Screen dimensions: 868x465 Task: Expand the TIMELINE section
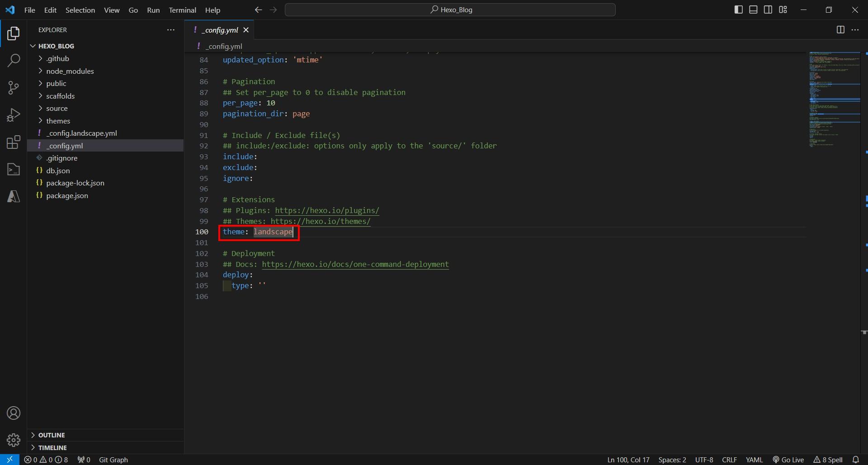(x=105, y=448)
